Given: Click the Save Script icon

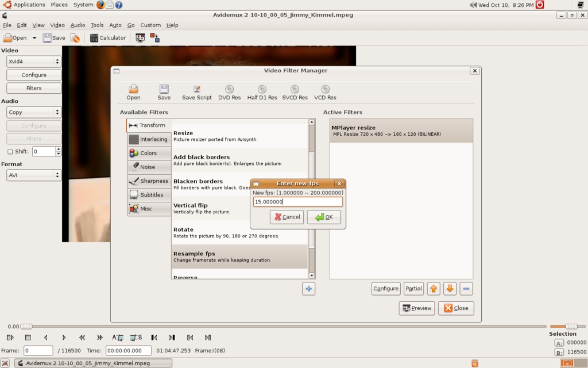Looking at the screenshot, I should [196, 89].
